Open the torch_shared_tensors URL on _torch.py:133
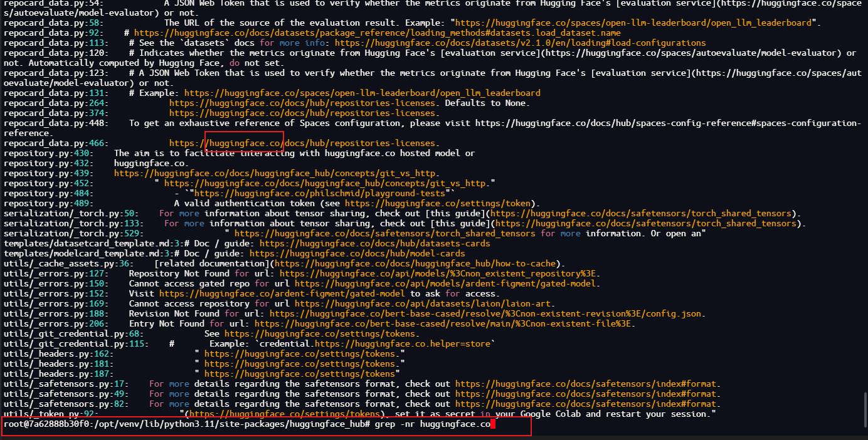 click(646, 223)
